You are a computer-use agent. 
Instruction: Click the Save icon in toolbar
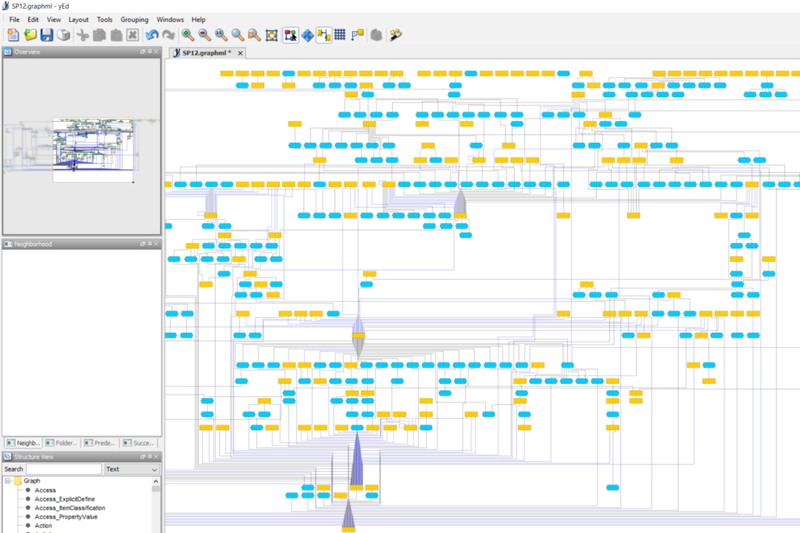[46, 35]
